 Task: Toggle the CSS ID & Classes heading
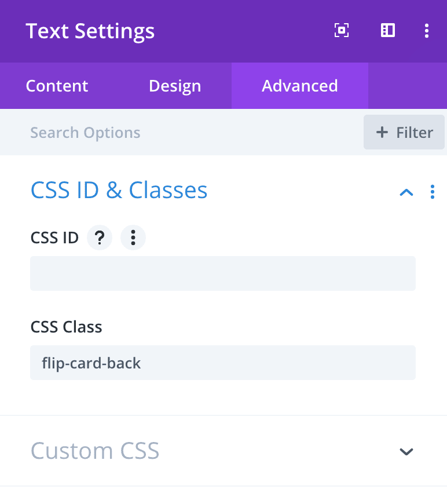pos(119,190)
